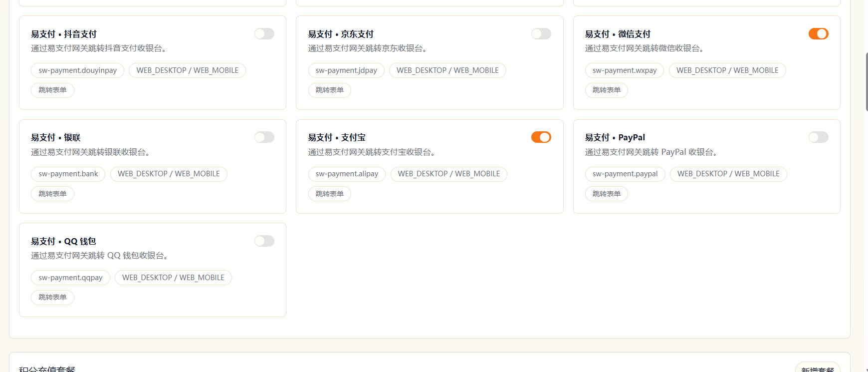Click WEB_DESKTOP / WEB_MOBILE tag in 抖音支付 card
The height and width of the screenshot is (372, 868).
(188, 70)
